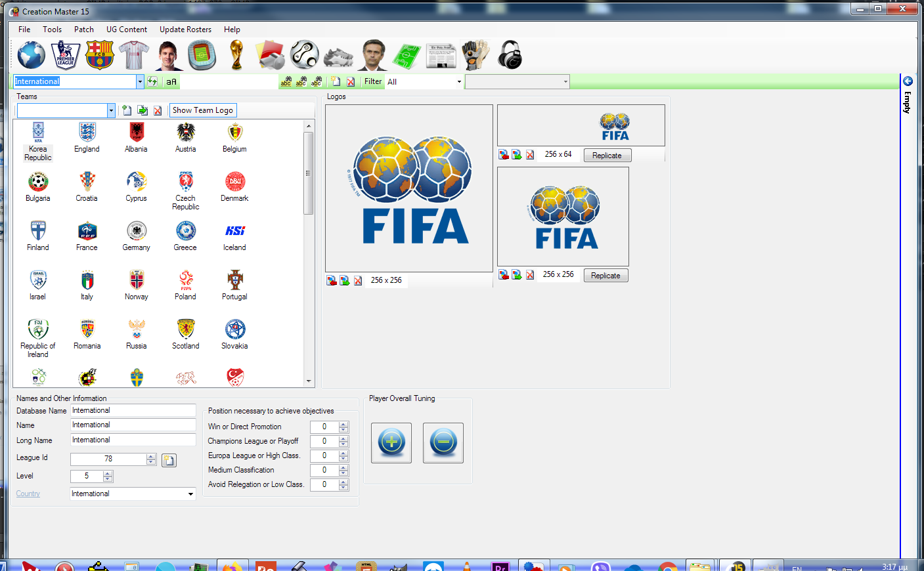The height and width of the screenshot is (571, 924).
Task: Create new league with the new-page icon
Action: coord(336,81)
